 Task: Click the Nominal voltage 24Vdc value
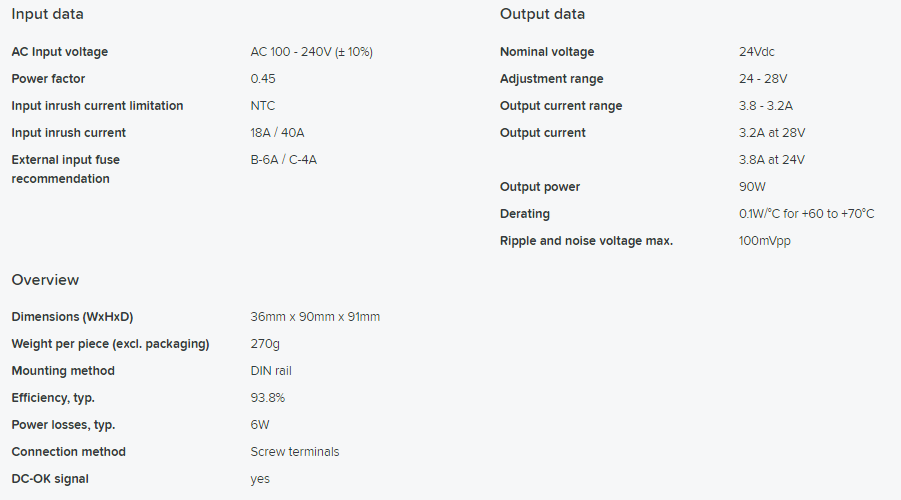[756, 52]
